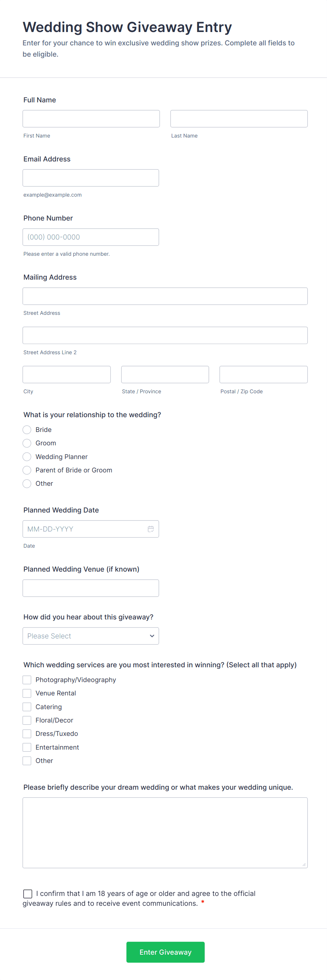Viewport: 327px width, 980px height.
Task: Toggle the Entertainment checkbox
Action: [27, 747]
